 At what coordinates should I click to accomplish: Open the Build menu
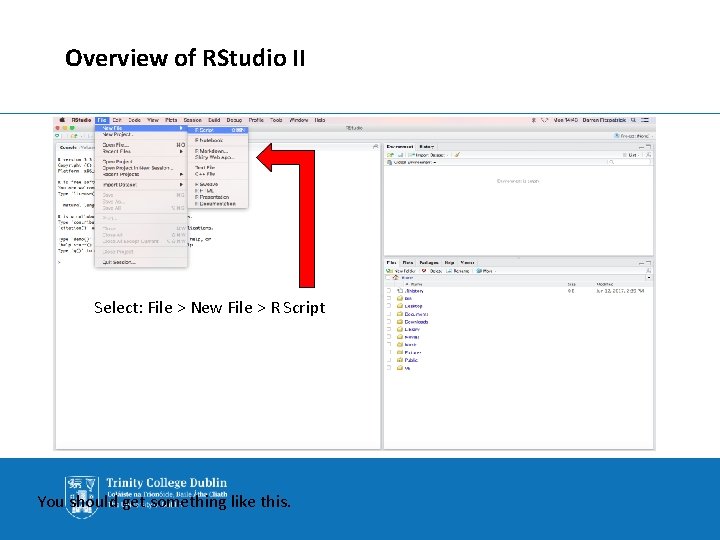tap(214, 120)
